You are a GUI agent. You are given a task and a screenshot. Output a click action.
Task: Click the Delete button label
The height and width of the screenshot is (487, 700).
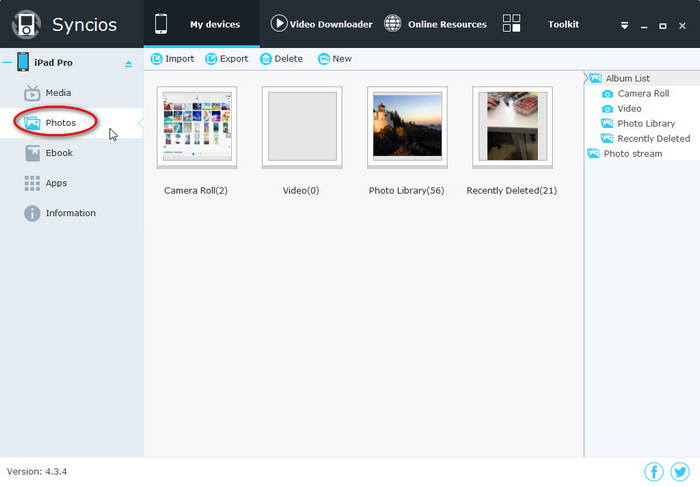[288, 59]
